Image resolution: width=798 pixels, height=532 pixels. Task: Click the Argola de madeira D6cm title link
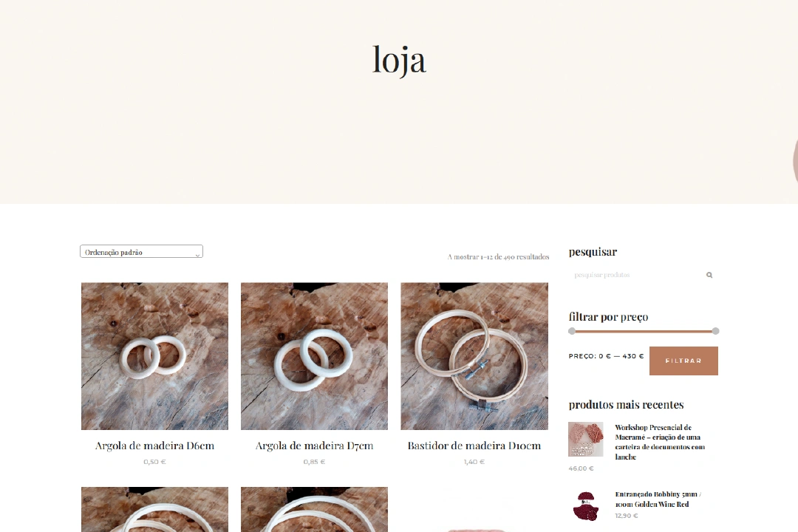click(154, 446)
